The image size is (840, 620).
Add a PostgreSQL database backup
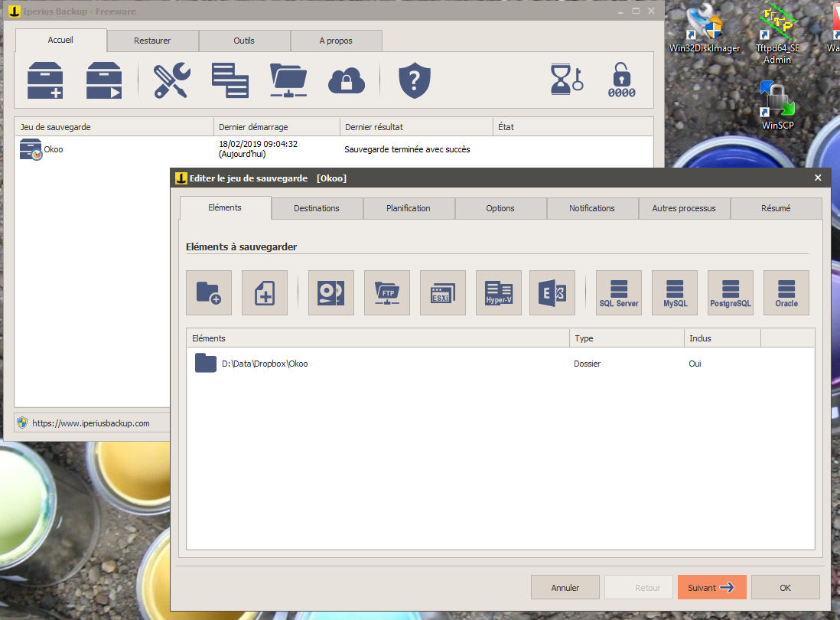731,292
